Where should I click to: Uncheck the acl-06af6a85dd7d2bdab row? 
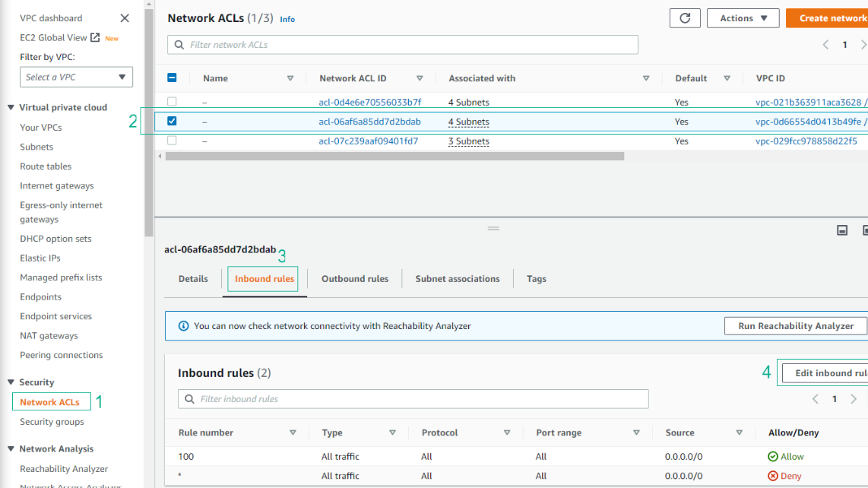(172, 122)
